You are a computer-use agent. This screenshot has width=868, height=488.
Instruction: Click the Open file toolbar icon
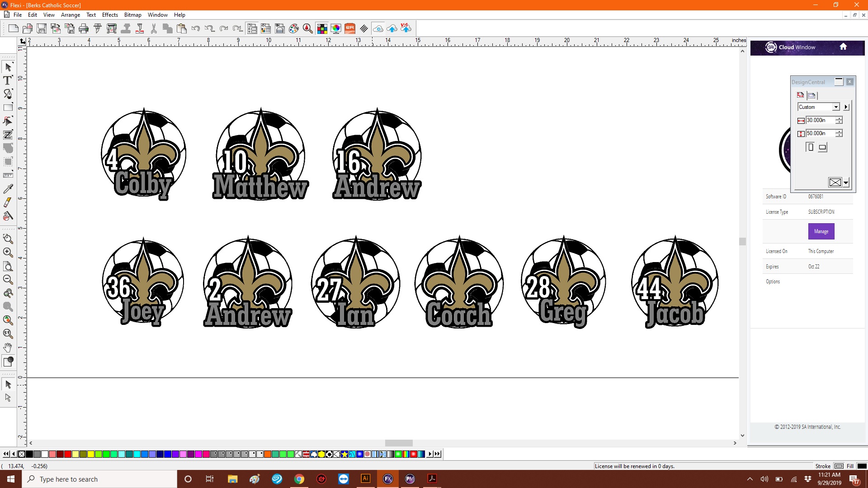pos(28,29)
